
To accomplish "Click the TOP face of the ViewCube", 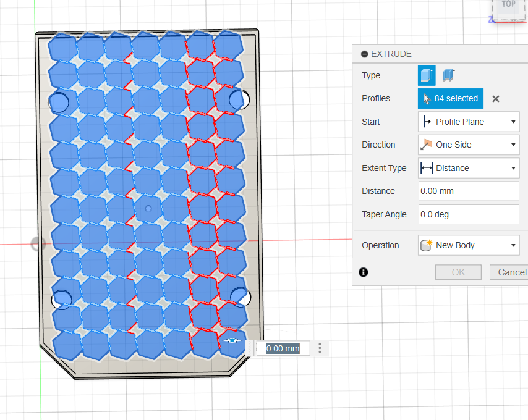I will pyautogui.click(x=508, y=5).
